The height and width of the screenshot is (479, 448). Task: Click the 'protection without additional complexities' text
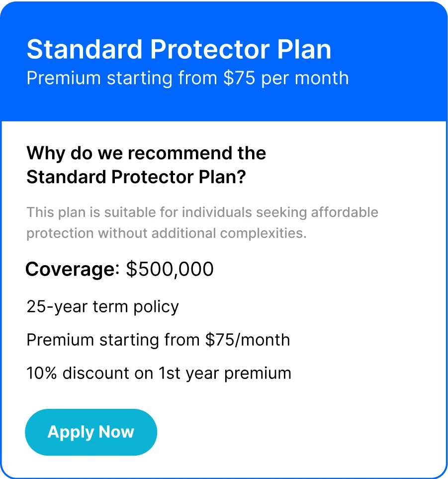coord(167,233)
